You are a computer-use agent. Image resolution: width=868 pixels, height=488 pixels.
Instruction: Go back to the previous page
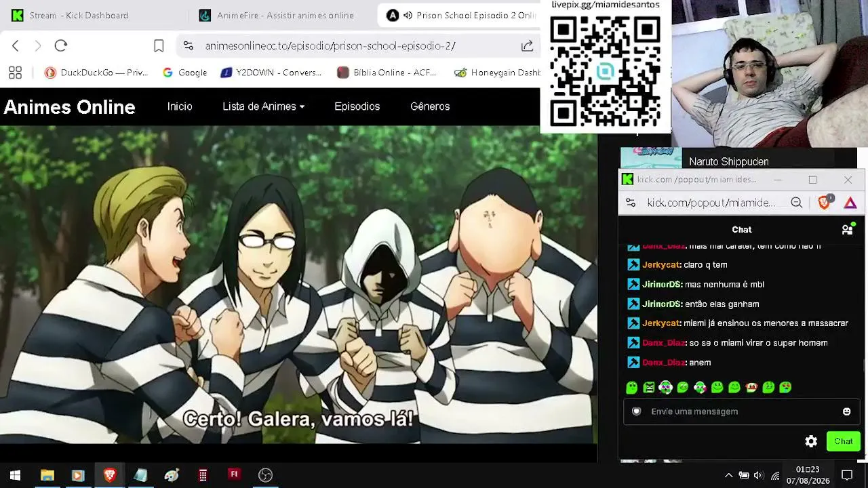coord(16,45)
